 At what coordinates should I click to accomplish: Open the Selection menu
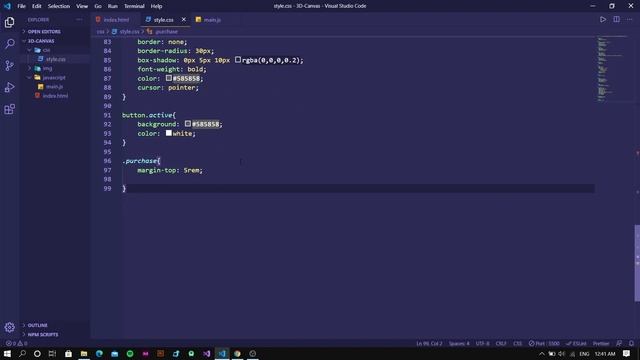59,6
